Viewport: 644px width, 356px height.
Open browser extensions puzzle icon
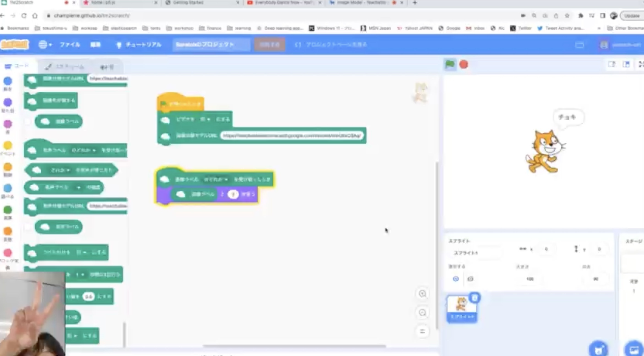[581, 16]
